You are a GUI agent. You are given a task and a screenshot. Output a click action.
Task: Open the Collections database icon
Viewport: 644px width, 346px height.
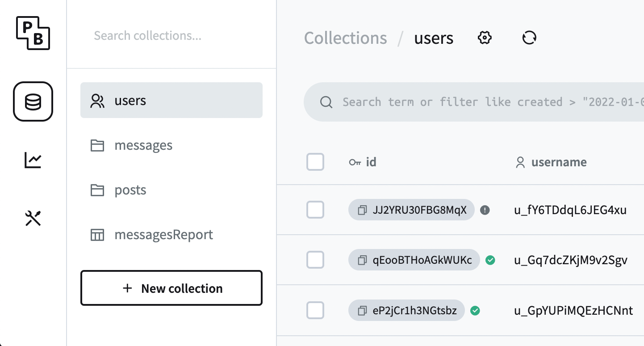tap(33, 101)
